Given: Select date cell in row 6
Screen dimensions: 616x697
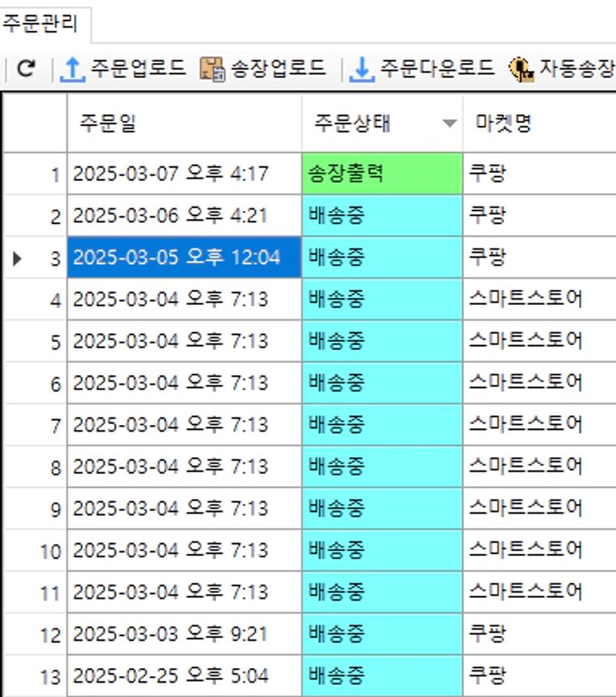Looking at the screenshot, I should pyautogui.click(x=184, y=382).
